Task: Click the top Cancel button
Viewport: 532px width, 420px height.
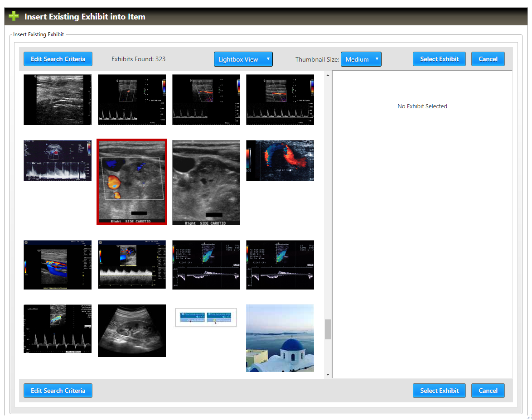Action: [x=488, y=59]
